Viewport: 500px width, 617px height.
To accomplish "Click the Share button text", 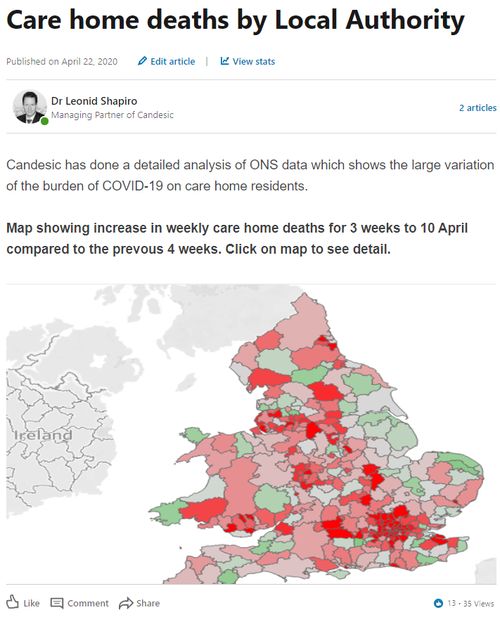I will point(148,603).
